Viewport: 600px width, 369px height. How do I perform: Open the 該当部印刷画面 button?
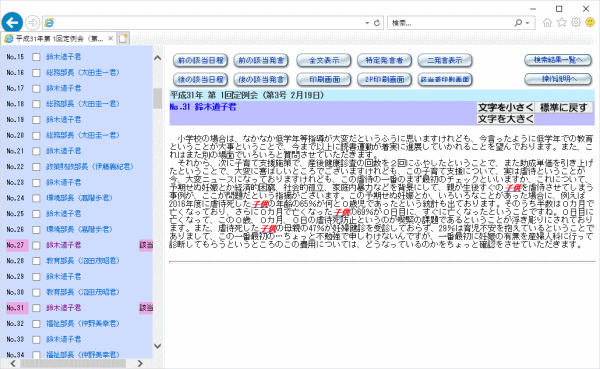445,79
